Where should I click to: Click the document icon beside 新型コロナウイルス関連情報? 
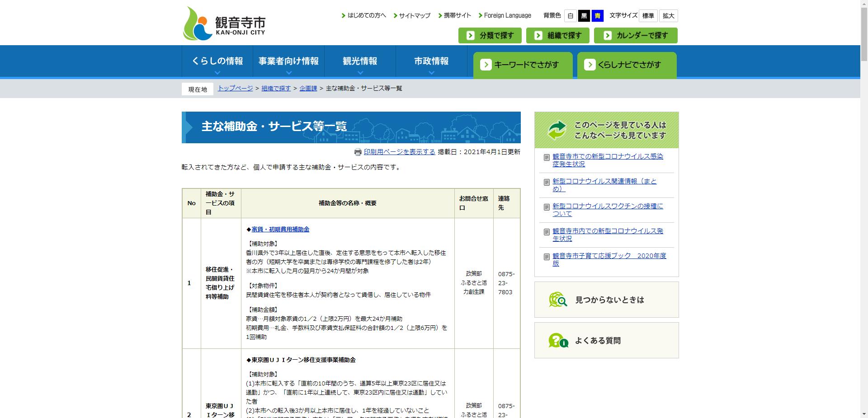pyautogui.click(x=546, y=182)
